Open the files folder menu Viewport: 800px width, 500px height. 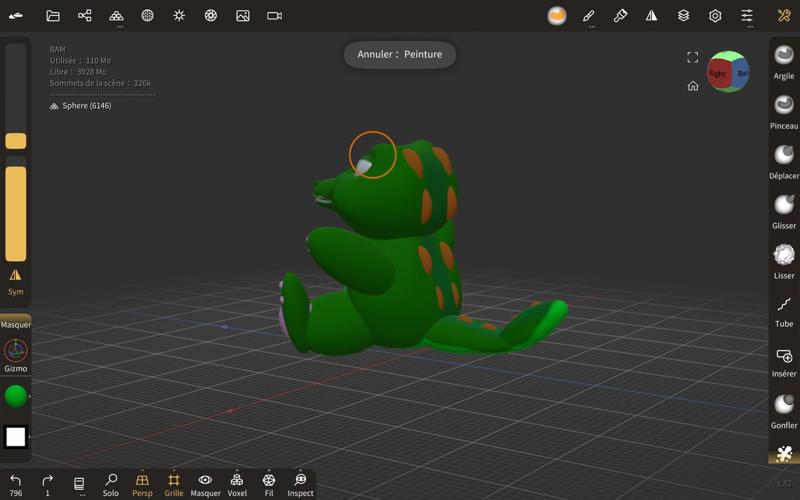53,16
